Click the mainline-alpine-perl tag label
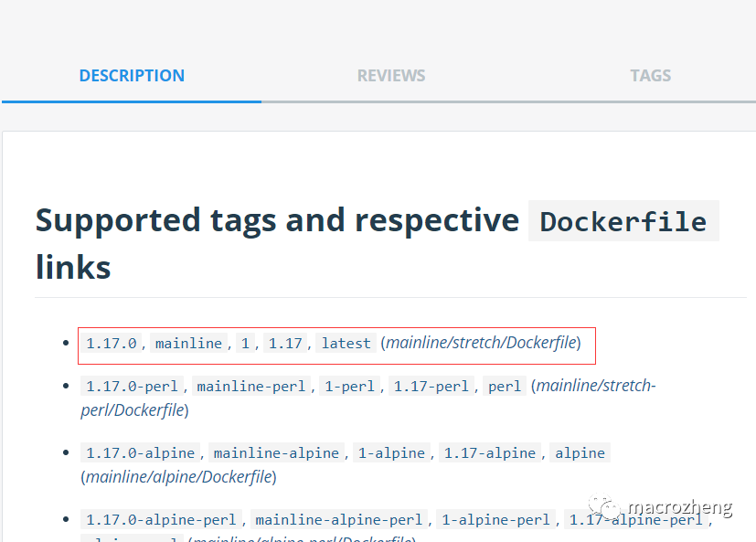 (x=339, y=520)
